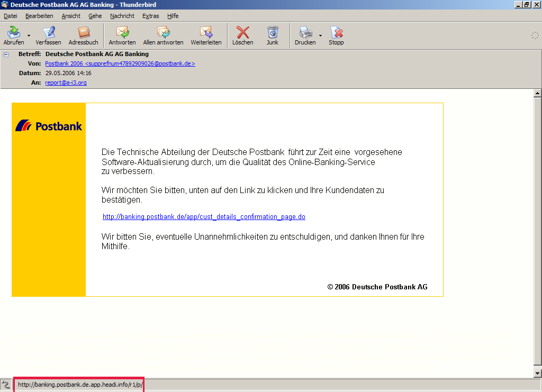
Task: Open the Gehe menu
Action: [95, 16]
